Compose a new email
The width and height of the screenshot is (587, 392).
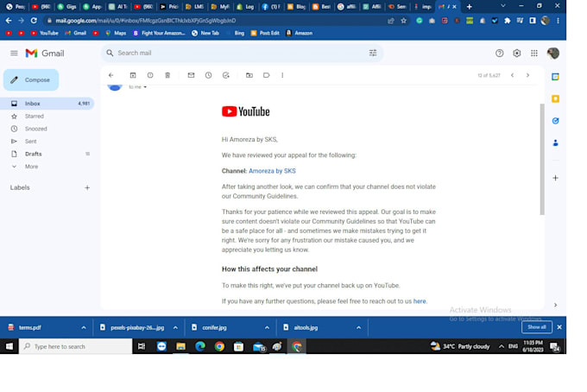coord(31,79)
